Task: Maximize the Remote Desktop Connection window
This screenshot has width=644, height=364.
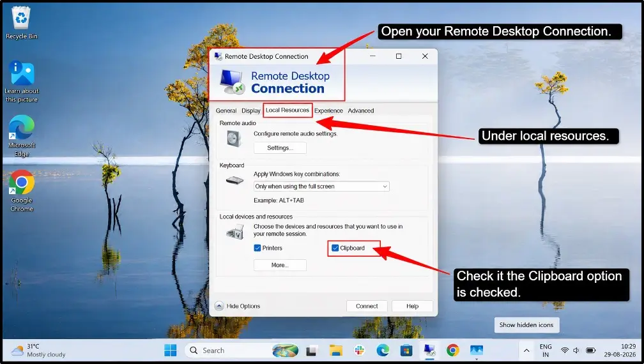Action: pyautogui.click(x=399, y=56)
